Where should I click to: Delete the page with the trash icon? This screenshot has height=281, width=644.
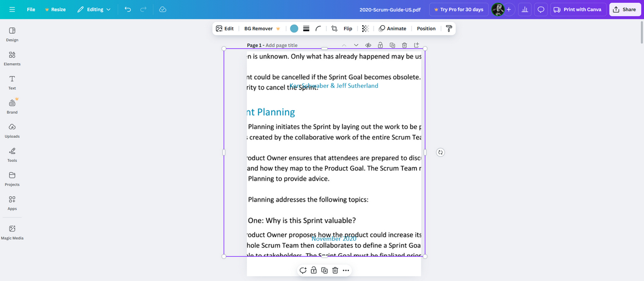[x=404, y=45]
